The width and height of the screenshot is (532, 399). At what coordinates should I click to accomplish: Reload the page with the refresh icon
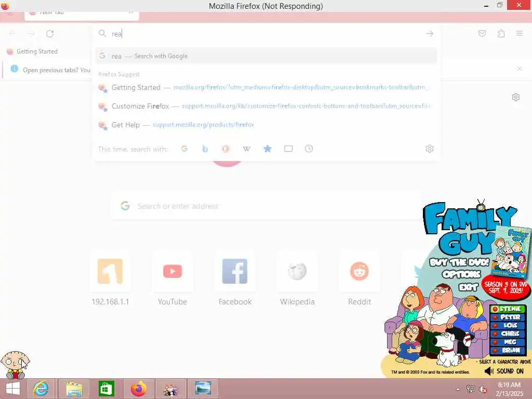pyautogui.click(x=50, y=33)
